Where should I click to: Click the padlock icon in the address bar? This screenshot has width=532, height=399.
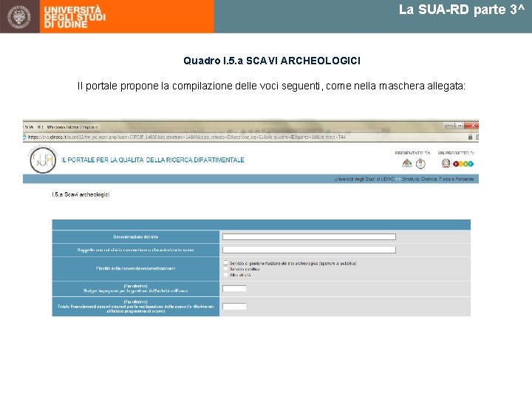[470, 137]
